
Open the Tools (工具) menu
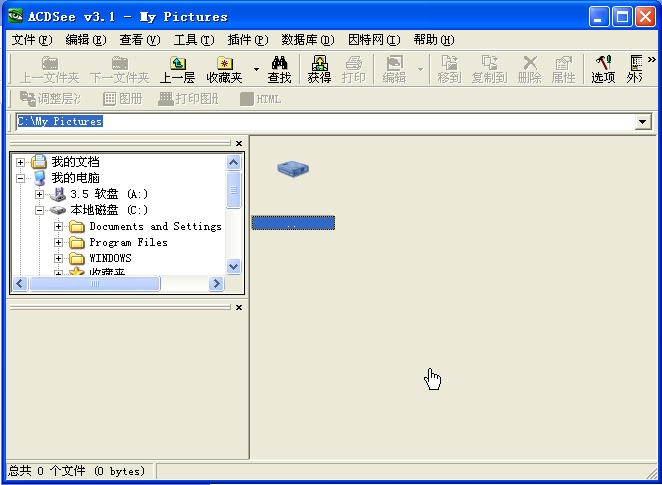pos(194,40)
